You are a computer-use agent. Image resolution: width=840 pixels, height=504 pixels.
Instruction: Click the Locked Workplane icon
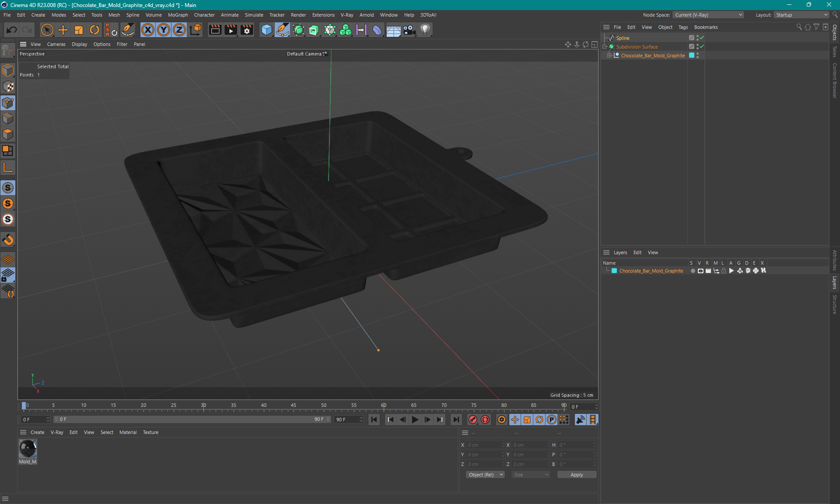coord(8,275)
